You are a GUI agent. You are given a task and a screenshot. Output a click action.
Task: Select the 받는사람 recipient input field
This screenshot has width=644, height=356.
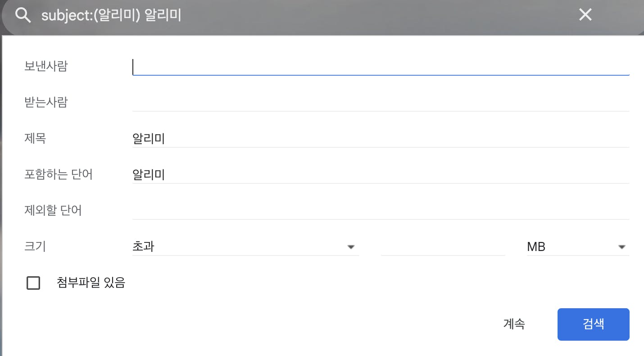(381, 102)
